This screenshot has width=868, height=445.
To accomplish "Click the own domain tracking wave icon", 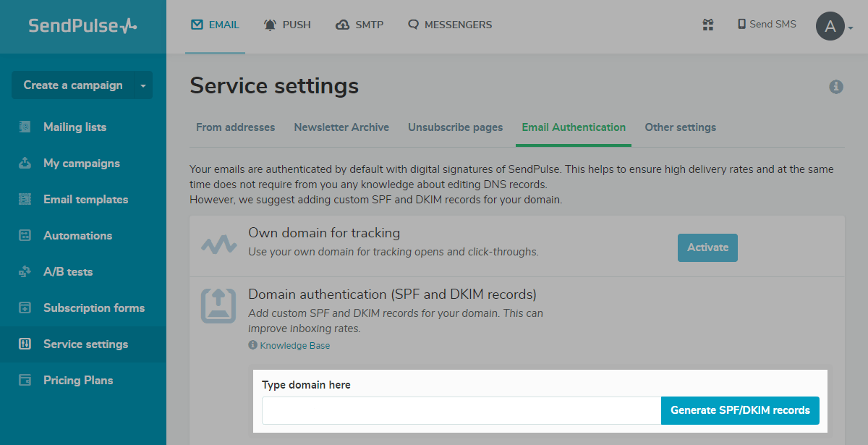I will coord(218,245).
